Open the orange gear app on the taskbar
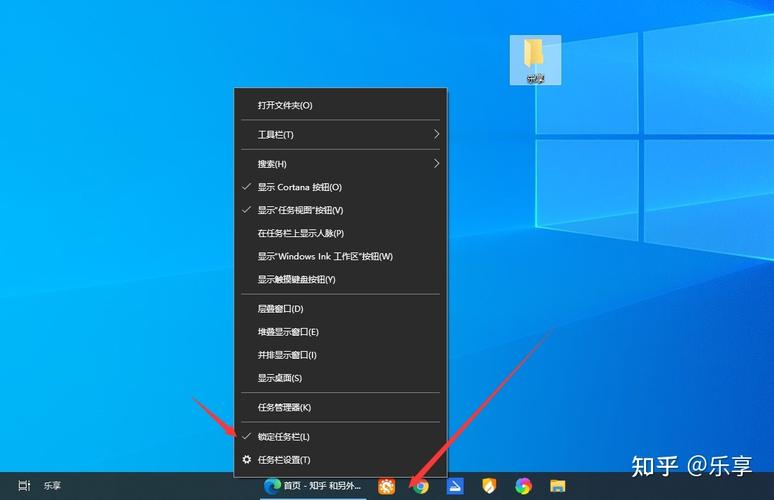The width and height of the screenshot is (774, 500). [387, 487]
